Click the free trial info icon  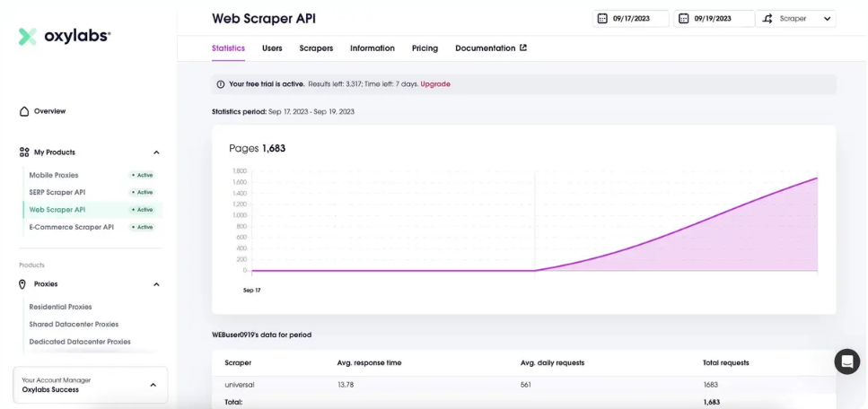[x=220, y=84]
